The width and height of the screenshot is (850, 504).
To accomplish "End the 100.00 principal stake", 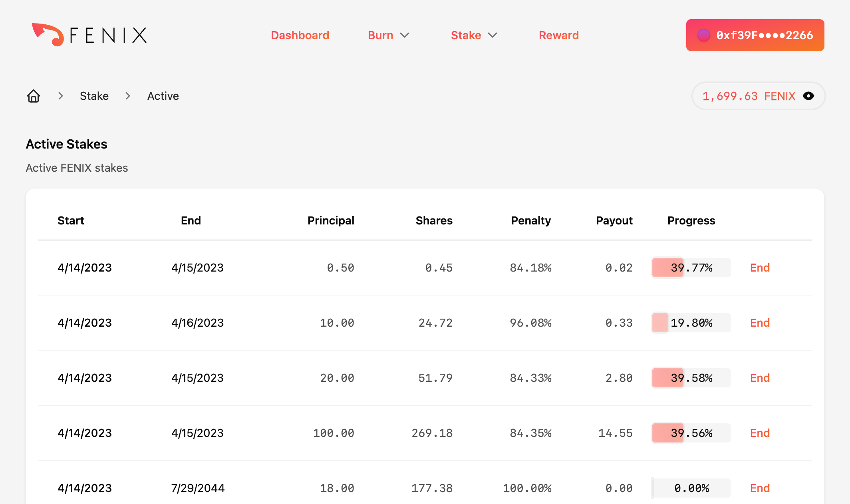I will click(x=759, y=433).
